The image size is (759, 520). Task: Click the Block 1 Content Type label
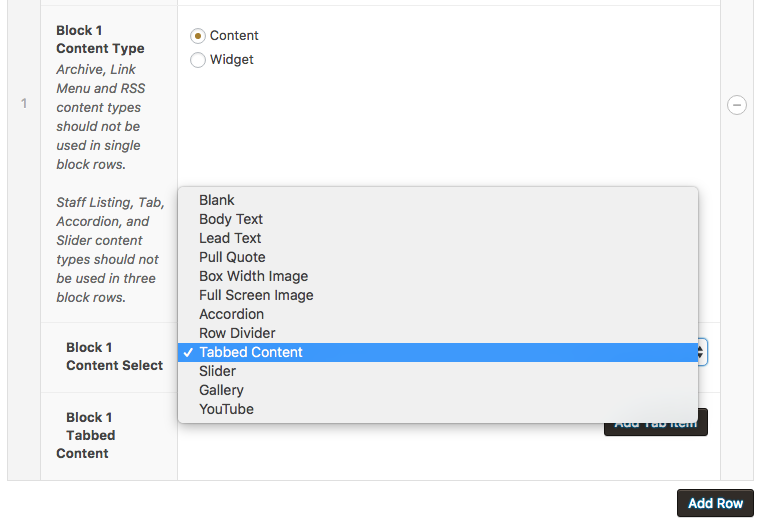pyautogui.click(x=100, y=39)
